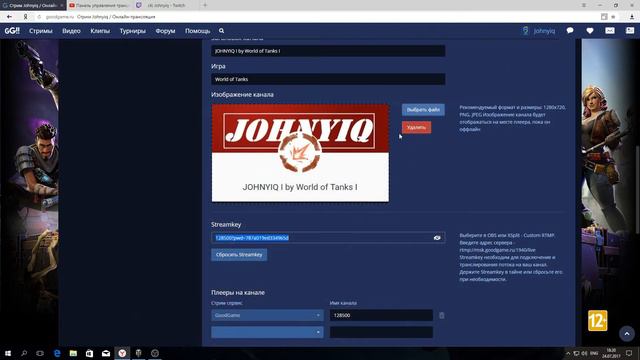Click the trash icon next to 128500
Image resolution: width=640 pixels, height=360 pixels.
point(442,315)
